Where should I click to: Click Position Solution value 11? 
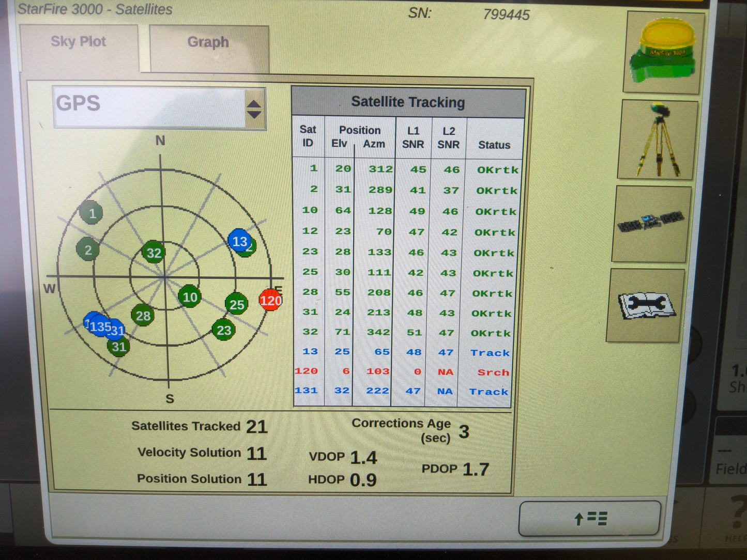[256, 479]
